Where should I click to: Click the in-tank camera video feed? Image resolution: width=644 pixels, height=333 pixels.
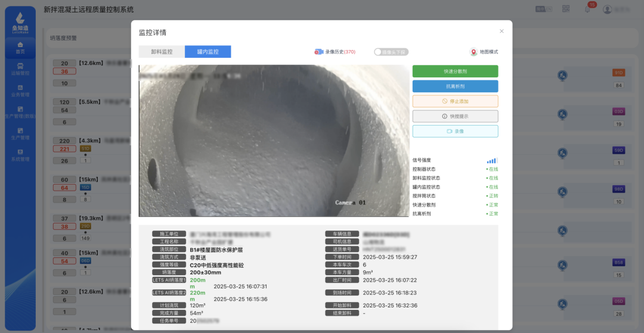pos(274,141)
